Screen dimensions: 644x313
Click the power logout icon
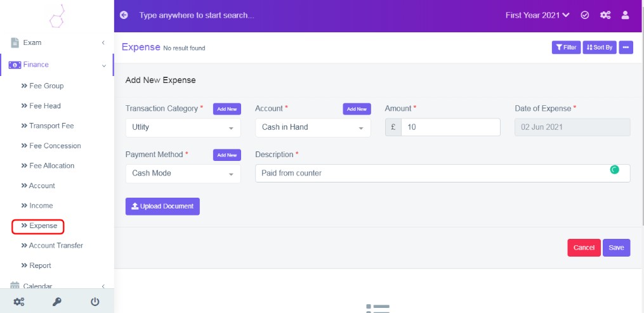click(95, 302)
